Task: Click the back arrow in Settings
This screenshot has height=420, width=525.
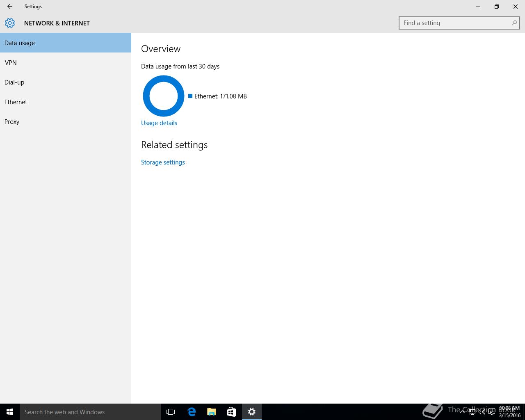Action: [10, 7]
